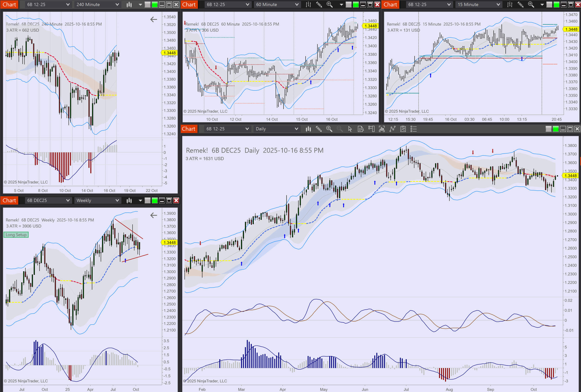The width and height of the screenshot is (581, 392).
Task: Select cursor pointer tool in Daily toolbar
Action: point(350,129)
